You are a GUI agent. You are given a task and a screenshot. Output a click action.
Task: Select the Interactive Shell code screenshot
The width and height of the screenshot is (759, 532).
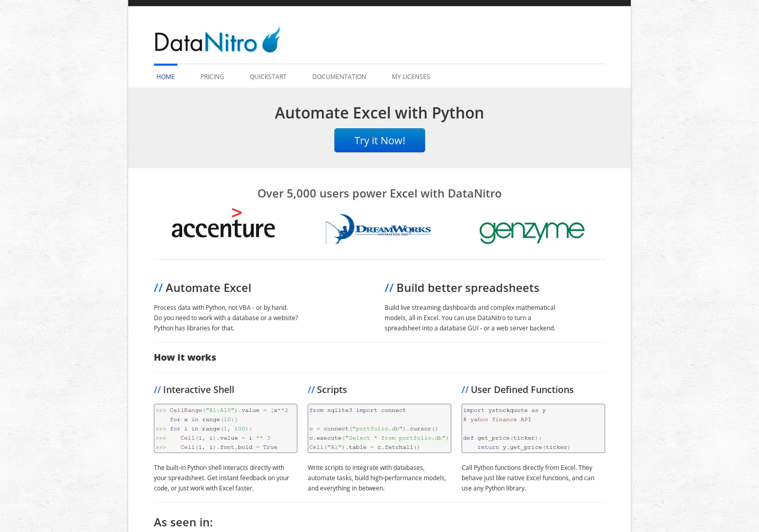pyautogui.click(x=226, y=428)
